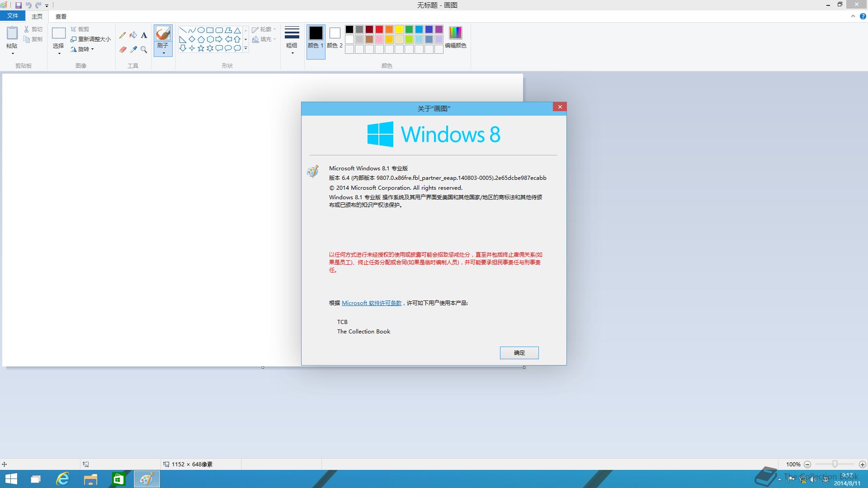This screenshot has height=488, width=868.
Task: Pick the green color swatch
Action: (x=409, y=29)
